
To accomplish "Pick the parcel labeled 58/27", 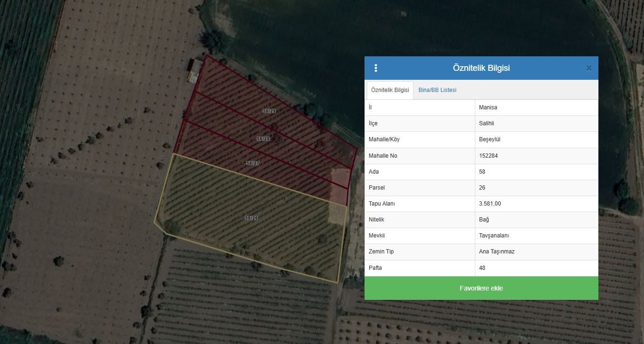I will 253,163.
